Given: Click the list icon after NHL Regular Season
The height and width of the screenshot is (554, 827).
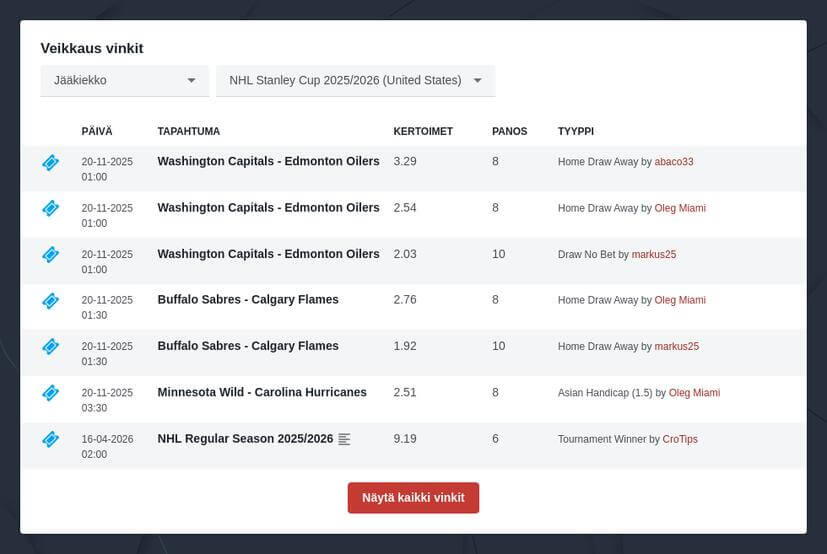Looking at the screenshot, I should click(x=344, y=439).
